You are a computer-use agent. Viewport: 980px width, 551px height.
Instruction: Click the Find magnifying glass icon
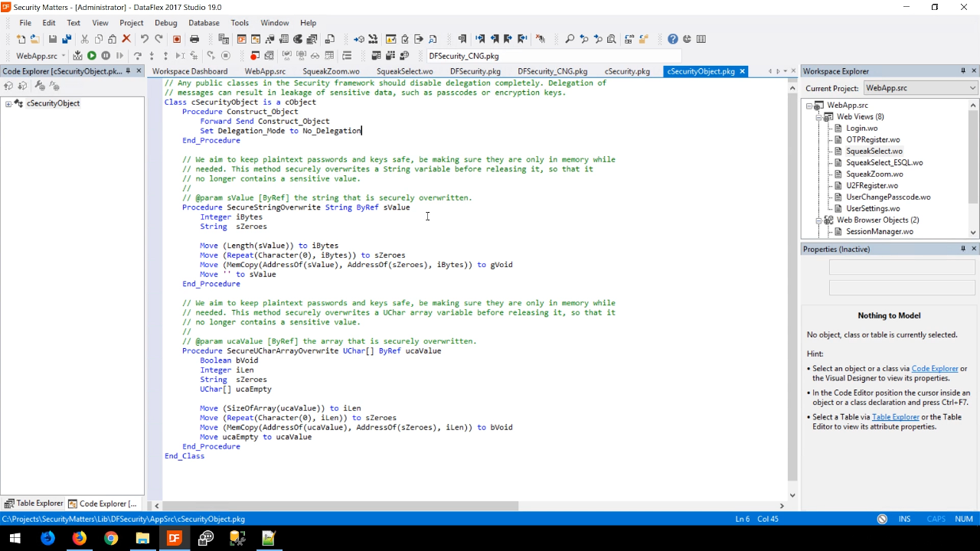tap(570, 39)
